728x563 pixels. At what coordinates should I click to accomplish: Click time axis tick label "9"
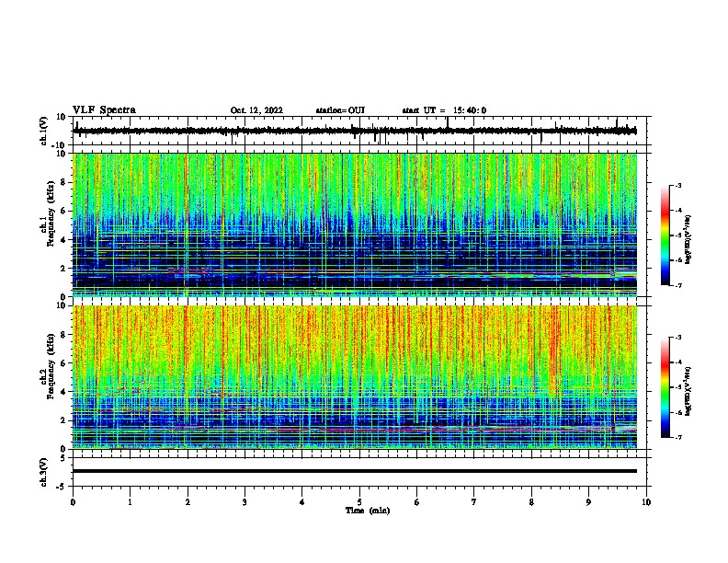click(x=588, y=502)
